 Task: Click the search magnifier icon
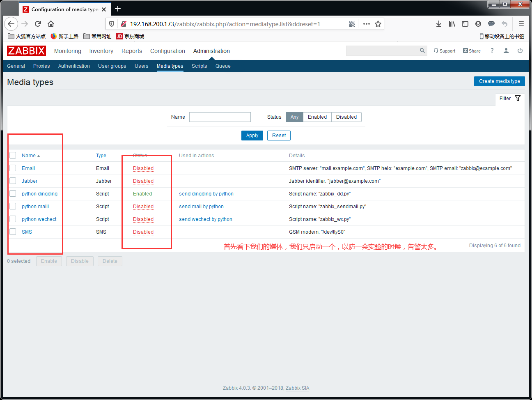(x=422, y=51)
